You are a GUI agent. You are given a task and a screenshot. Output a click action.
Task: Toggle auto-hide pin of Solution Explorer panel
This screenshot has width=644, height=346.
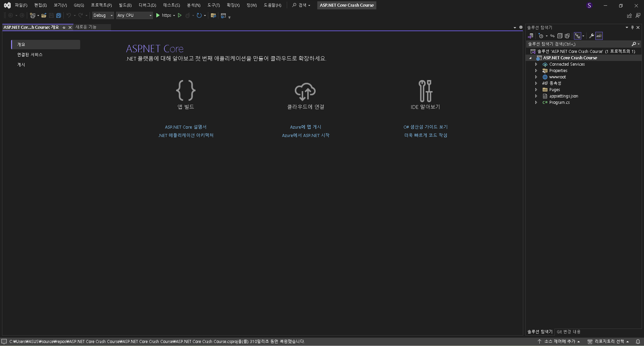632,27
